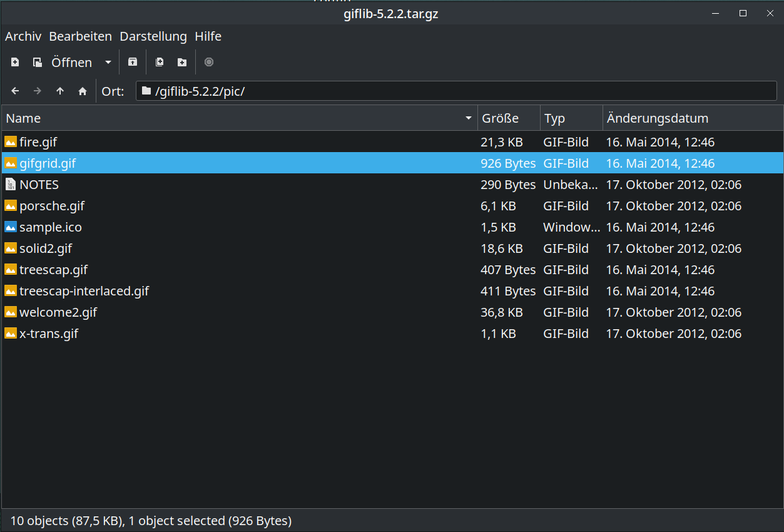
Task: Open the Archiv menu
Action: tap(23, 36)
